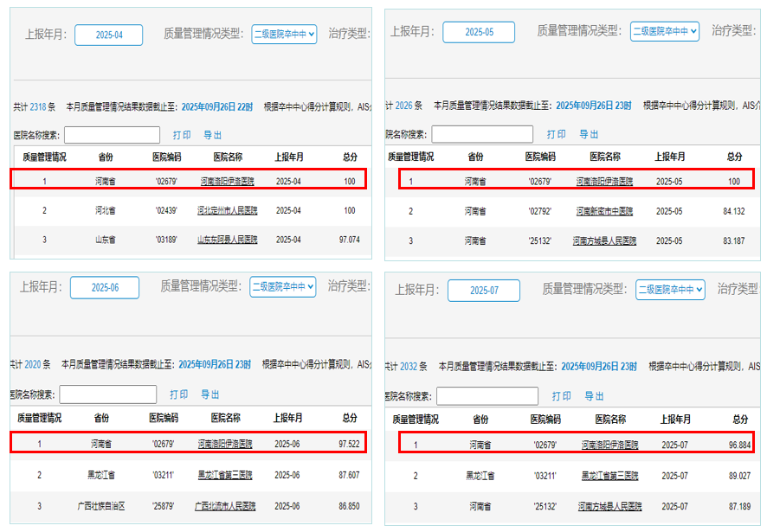This screenshot has width=767, height=532.
Task: Open 河南新密市中医院 hospital link
Action: [x=604, y=211]
